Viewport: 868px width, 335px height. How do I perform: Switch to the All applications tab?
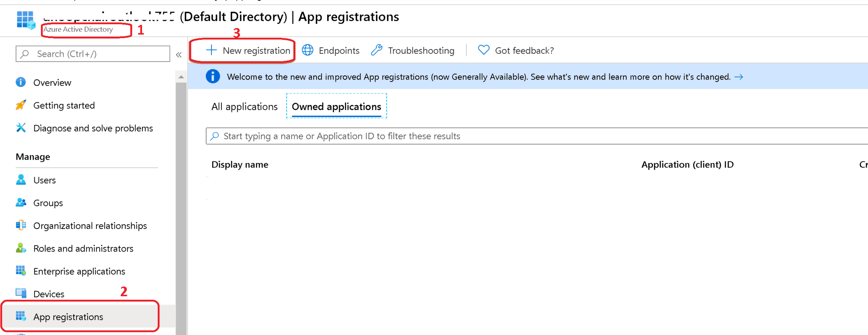tap(244, 106)
